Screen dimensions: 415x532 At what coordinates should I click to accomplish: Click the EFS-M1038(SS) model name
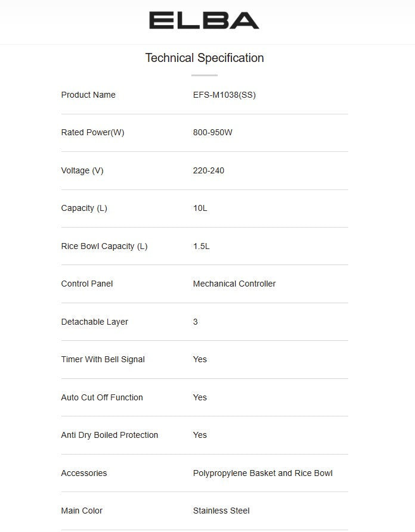coord(224,95)
